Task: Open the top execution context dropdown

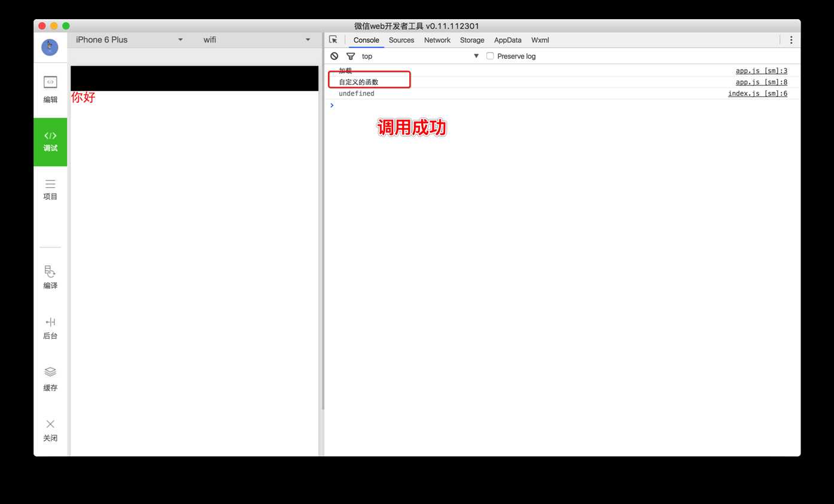Action: 420,56
